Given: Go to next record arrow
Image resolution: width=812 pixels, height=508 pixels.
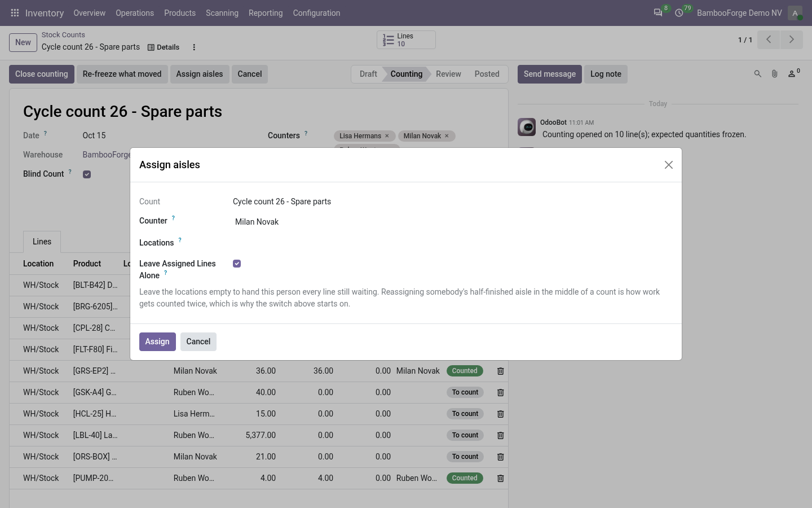Looking at the screenshot, I should click(792, 40).
